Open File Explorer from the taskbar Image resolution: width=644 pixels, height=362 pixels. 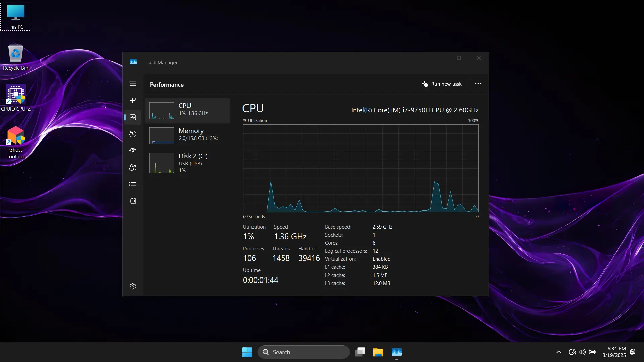[378, 352]
